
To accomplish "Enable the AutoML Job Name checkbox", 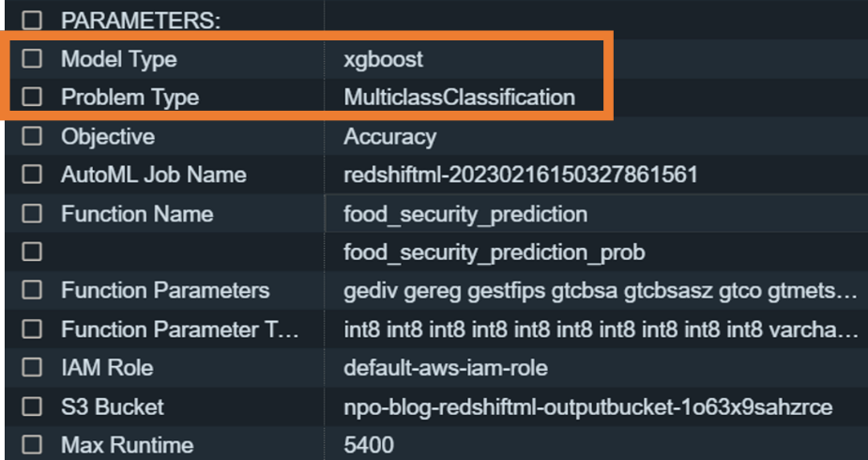I will click(32, 175).
